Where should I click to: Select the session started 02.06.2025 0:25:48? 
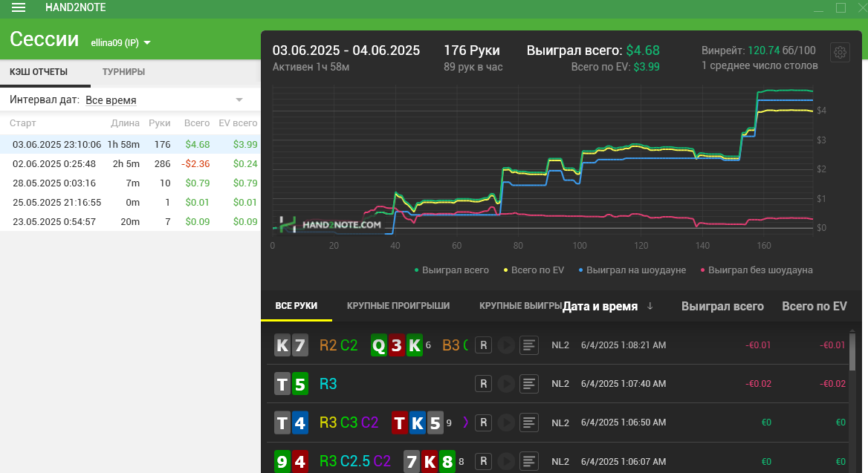(x=130, y=164)
